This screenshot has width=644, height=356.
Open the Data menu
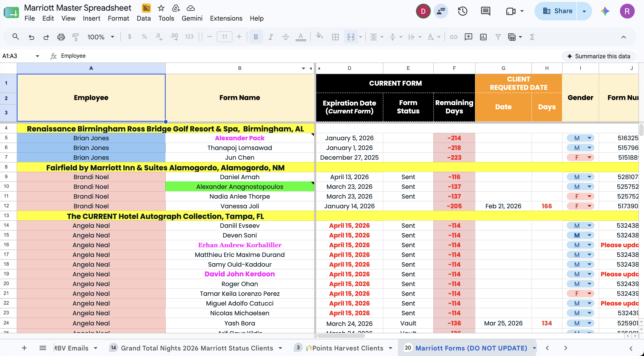(x=144, y=18)
